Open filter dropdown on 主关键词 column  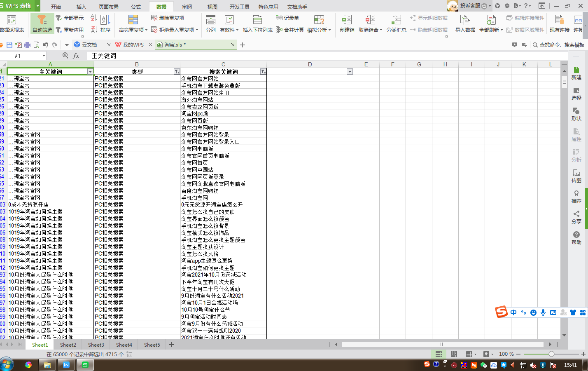point(90,72)
